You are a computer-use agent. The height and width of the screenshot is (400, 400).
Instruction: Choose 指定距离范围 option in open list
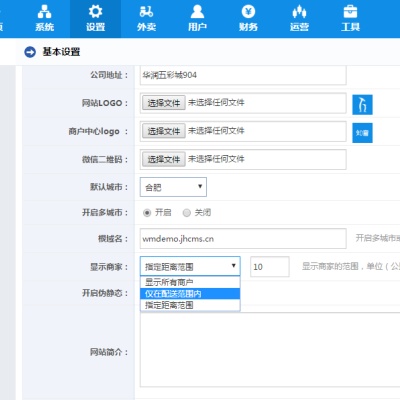click(190, 305)
